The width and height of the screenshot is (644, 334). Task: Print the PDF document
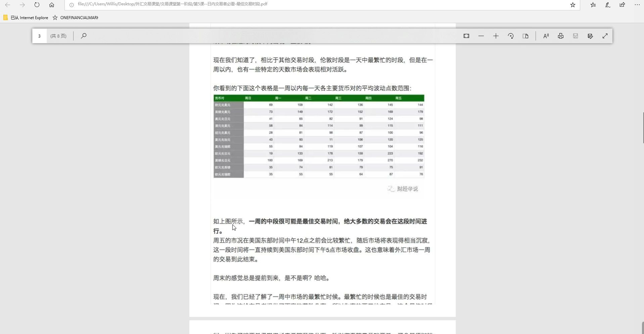point(561,36)
